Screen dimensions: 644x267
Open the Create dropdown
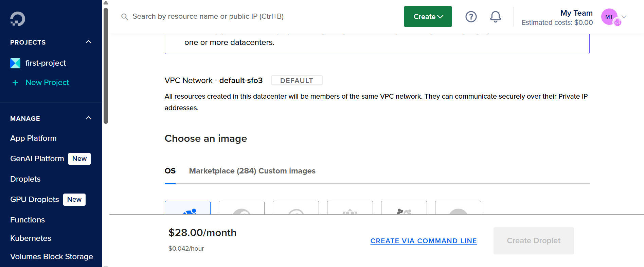click(428, 16)
